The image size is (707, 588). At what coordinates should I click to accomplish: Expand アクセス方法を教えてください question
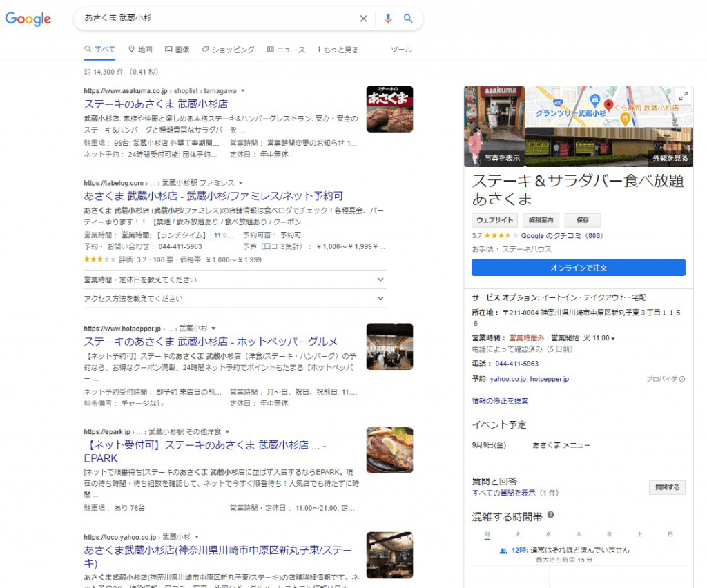[380, 299]
